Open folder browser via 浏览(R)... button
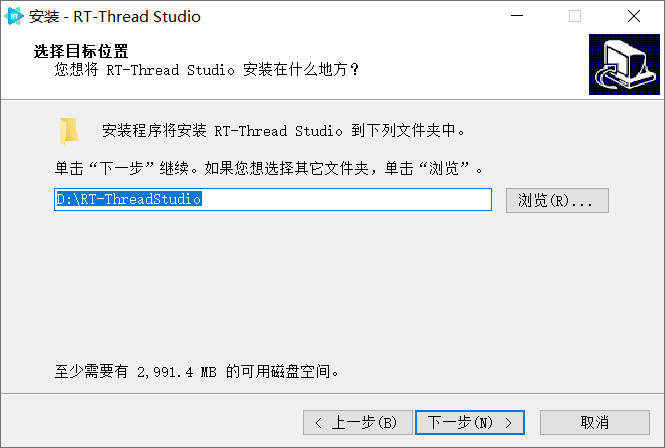 [x=557, y=200]
